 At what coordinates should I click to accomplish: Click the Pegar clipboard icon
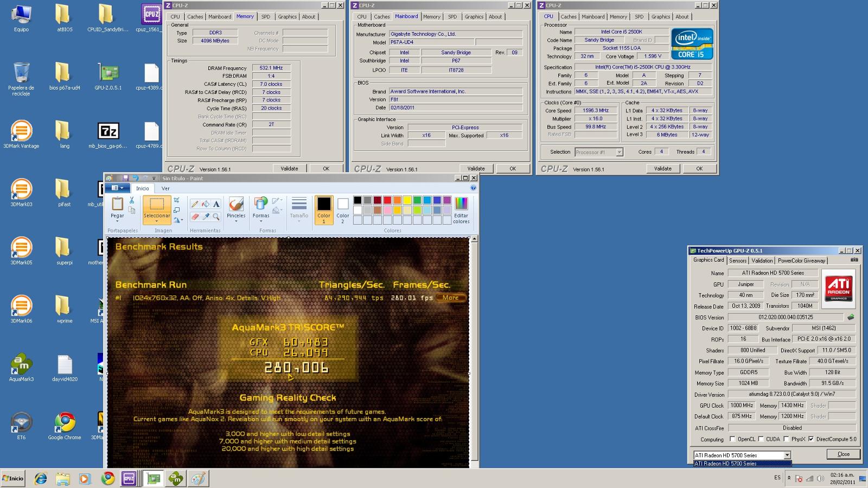pyautogui.click(x=117, y=204)
